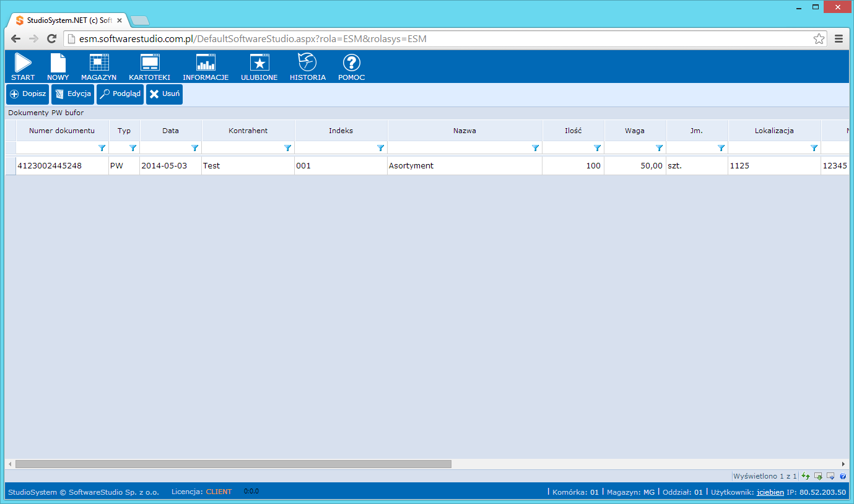The height and width of the screenshot is (504, 854).
Task: Click the Edycja edit button
Action: pyautogui.click(x=73, y=94)
